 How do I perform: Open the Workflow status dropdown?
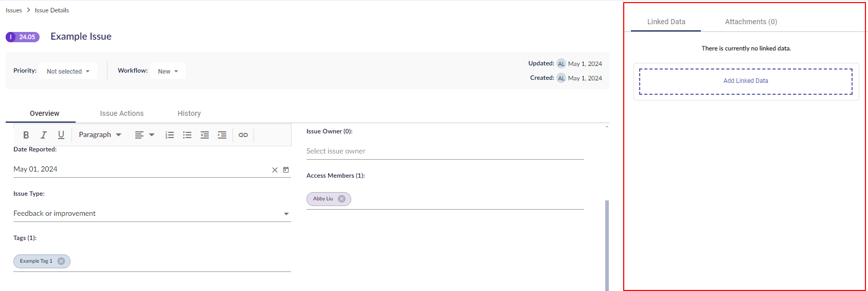[168, 71]
